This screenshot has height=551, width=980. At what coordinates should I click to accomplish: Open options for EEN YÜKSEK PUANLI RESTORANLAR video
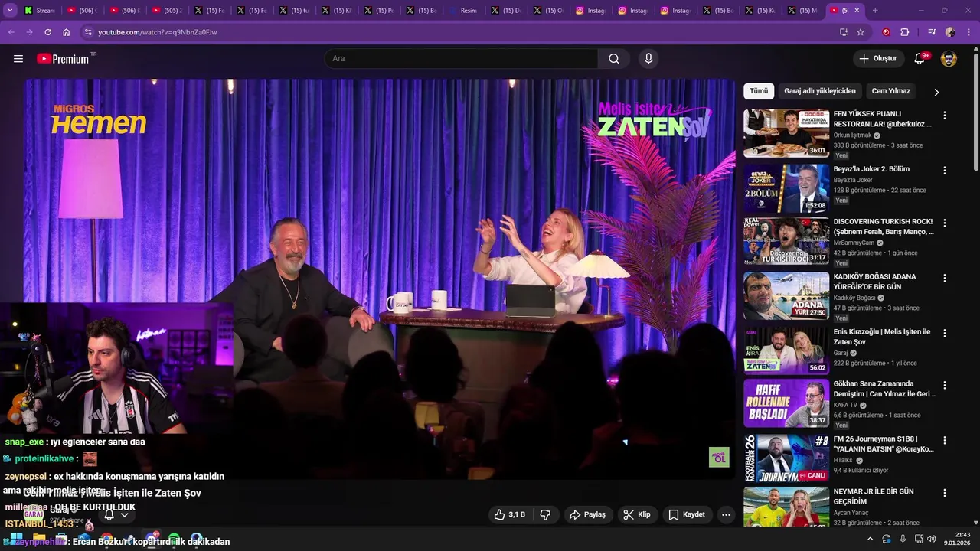[945, 116]
